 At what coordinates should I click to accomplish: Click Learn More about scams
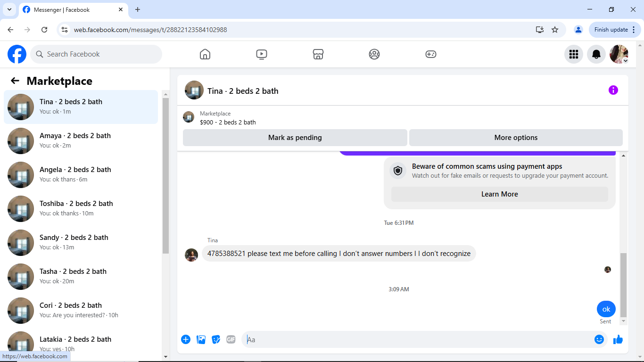[x=500, y=194]
